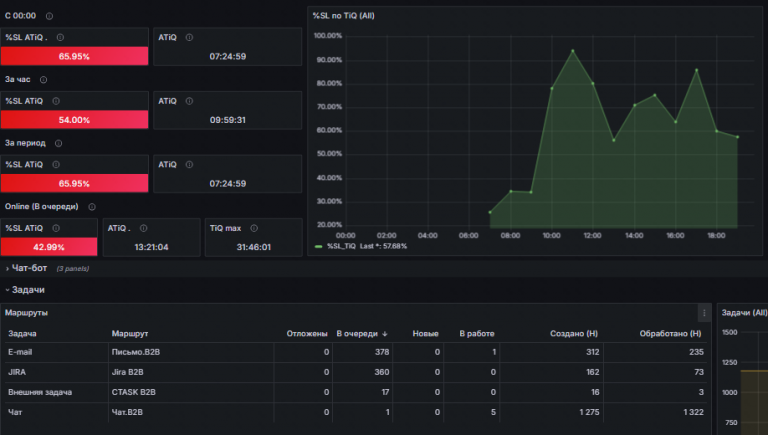Click the info icon beside the За час heading
The height and width of the screenshot is (435, 768).
[44, 79]
